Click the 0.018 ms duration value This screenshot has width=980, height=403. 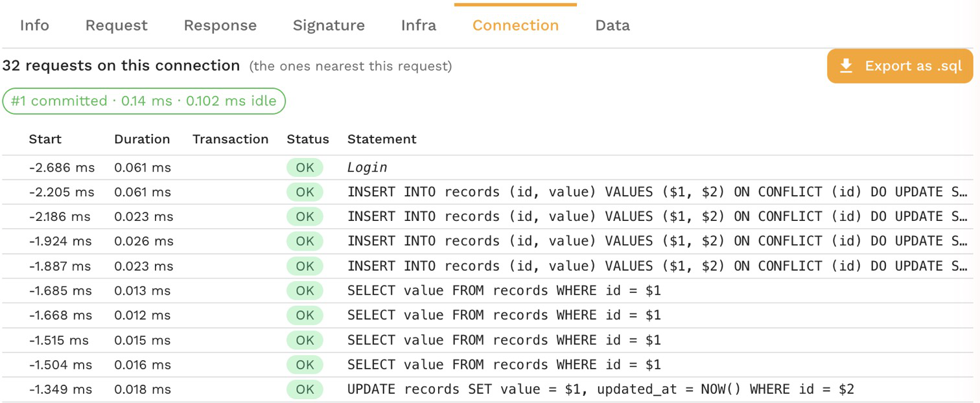pos(143,389)
